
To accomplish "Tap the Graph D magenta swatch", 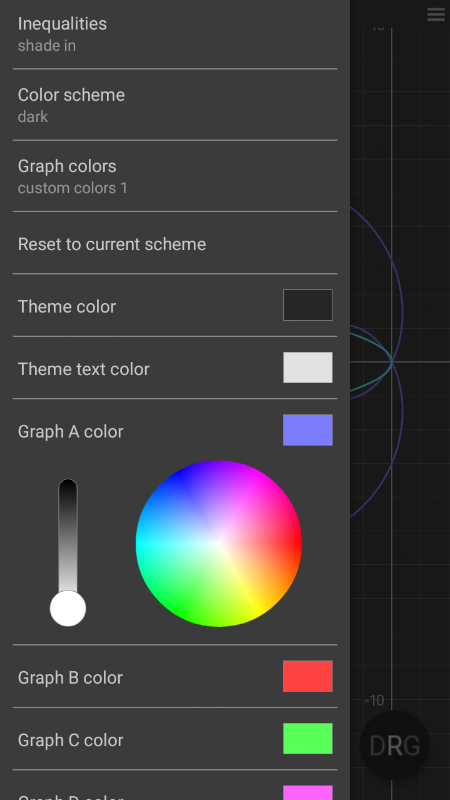I will tap(308, 793).
